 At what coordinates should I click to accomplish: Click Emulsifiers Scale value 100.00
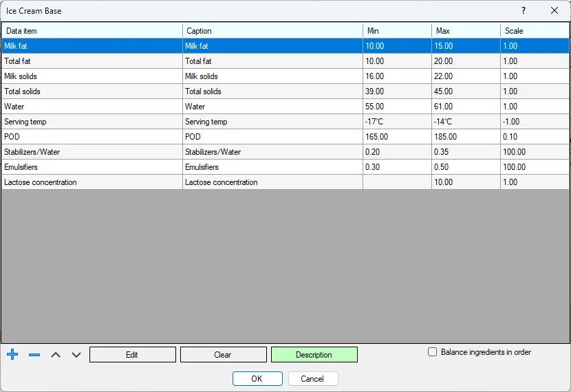point(535,167)
